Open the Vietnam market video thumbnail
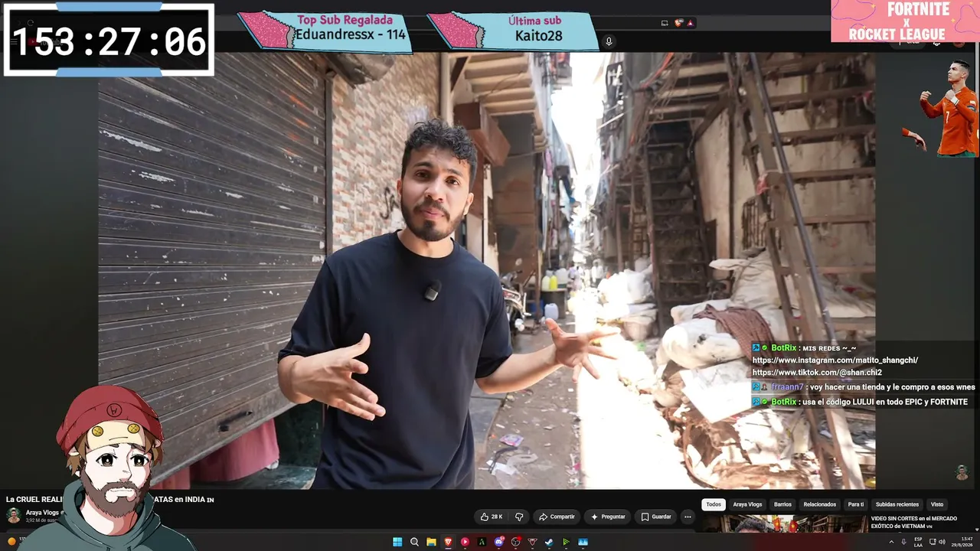The width and height of the screenshot is (980, 551). click(x=785, y=524)
